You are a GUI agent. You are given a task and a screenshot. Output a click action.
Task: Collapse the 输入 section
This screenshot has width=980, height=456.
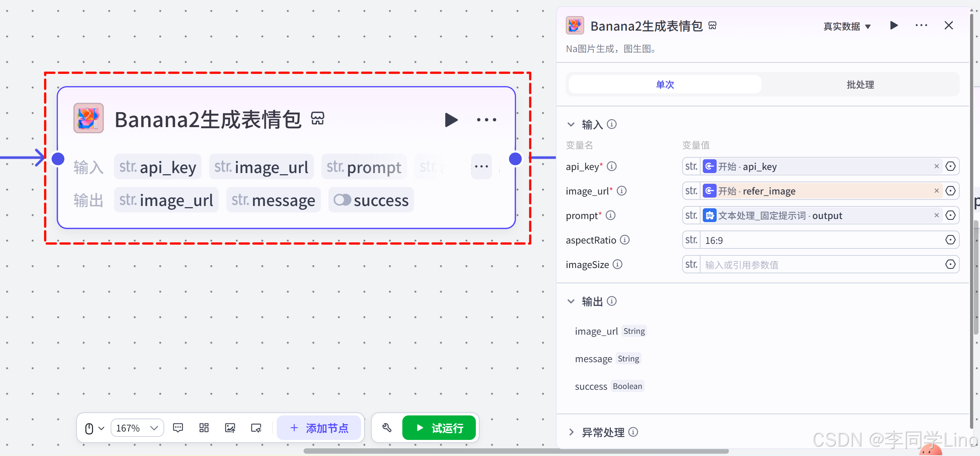pos(571,124)
